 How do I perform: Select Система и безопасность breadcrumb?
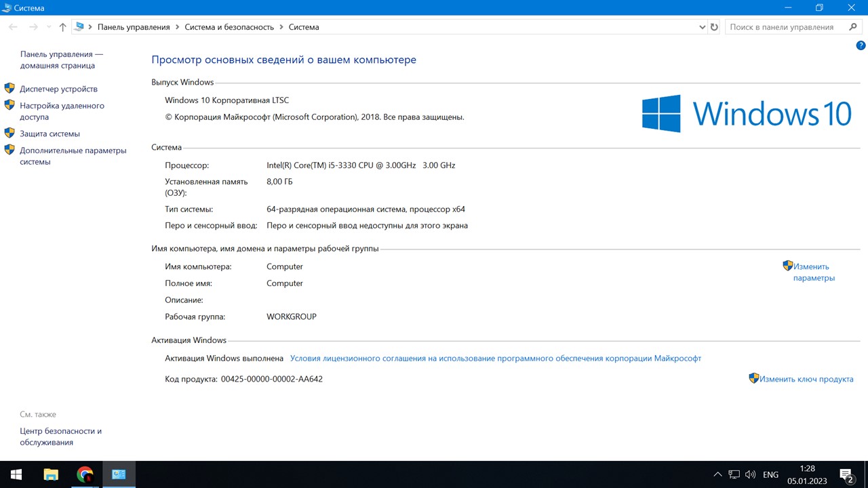click(229, 27)
